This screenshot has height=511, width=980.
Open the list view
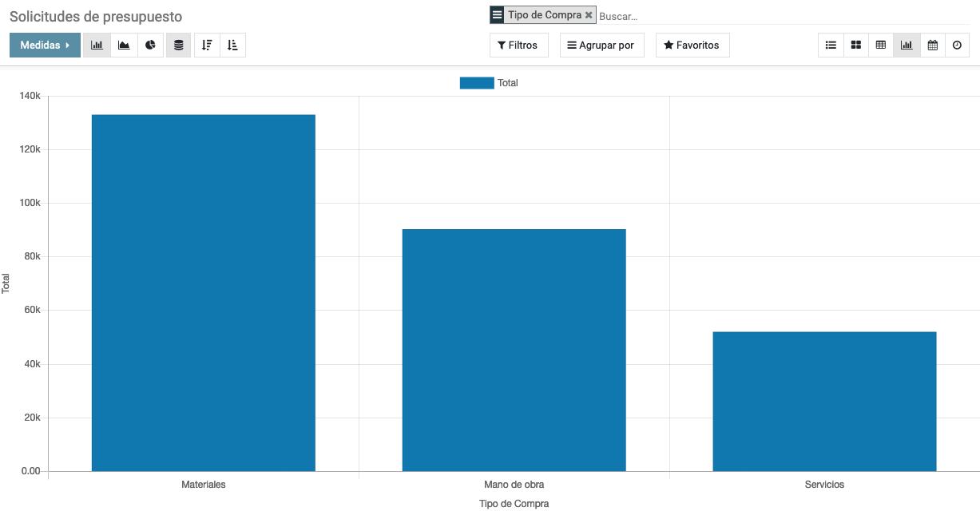pos(831,46)
